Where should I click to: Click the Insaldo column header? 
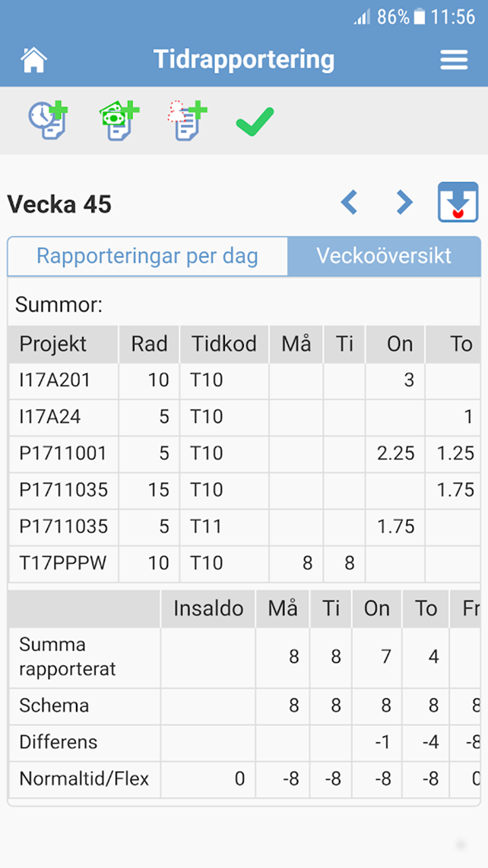(208, 608)
